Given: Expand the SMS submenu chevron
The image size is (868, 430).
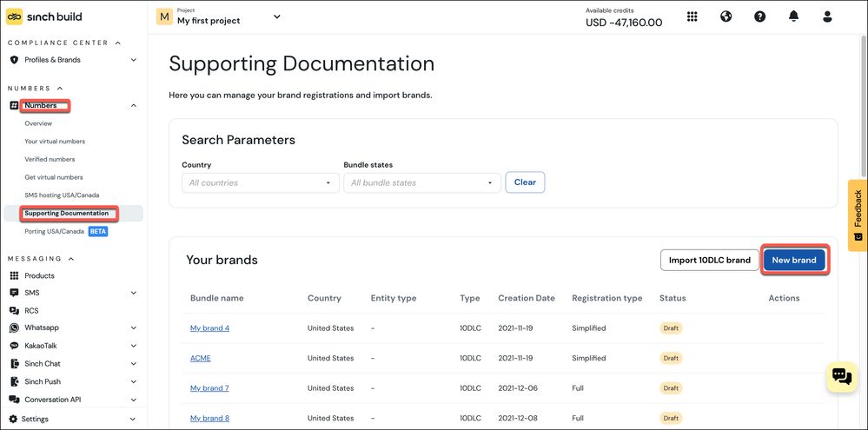Looking at the screenshot, I should (x=134, y=293).
